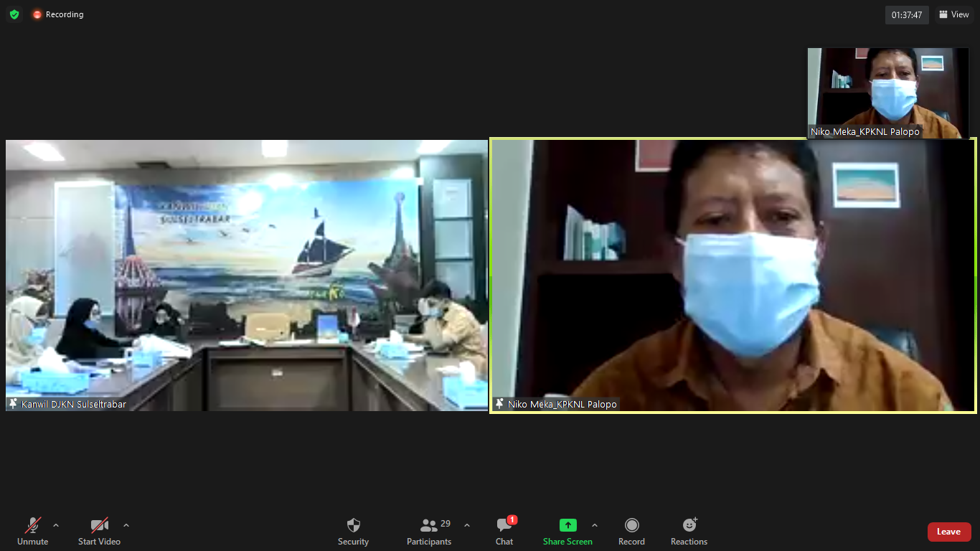The width and height of the screenshot is (980, 551).
Task: Open the Security shield icon
Action: tap(353, 526)
